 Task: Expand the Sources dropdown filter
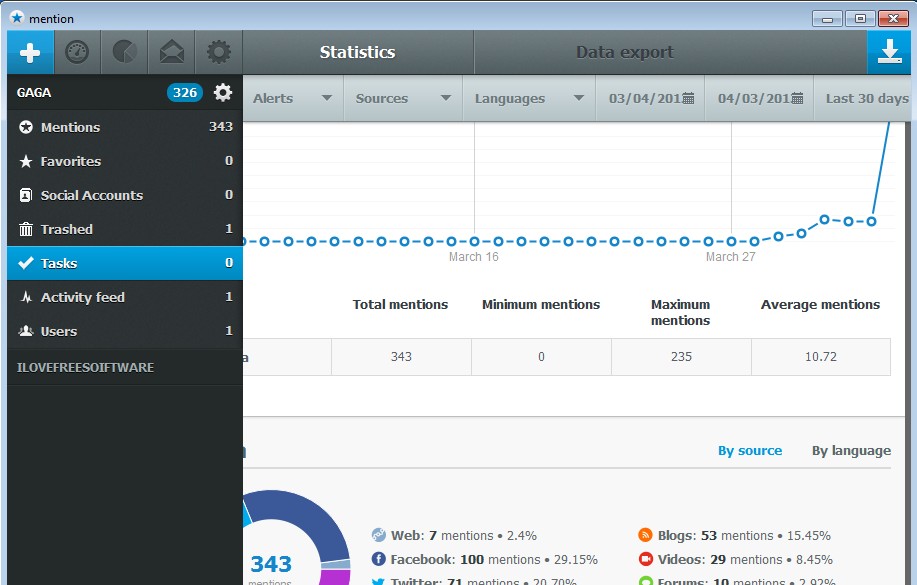pyautogui.click(x=402, y=99)
